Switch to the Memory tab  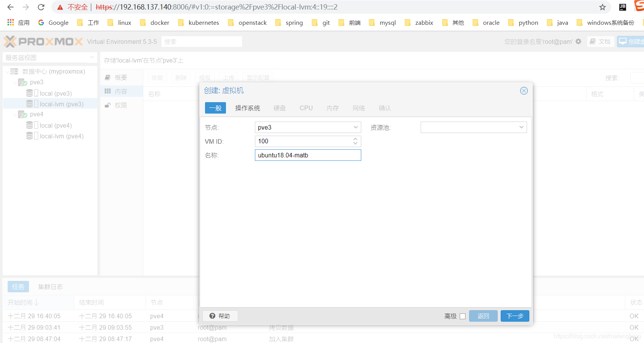[332, 108]
